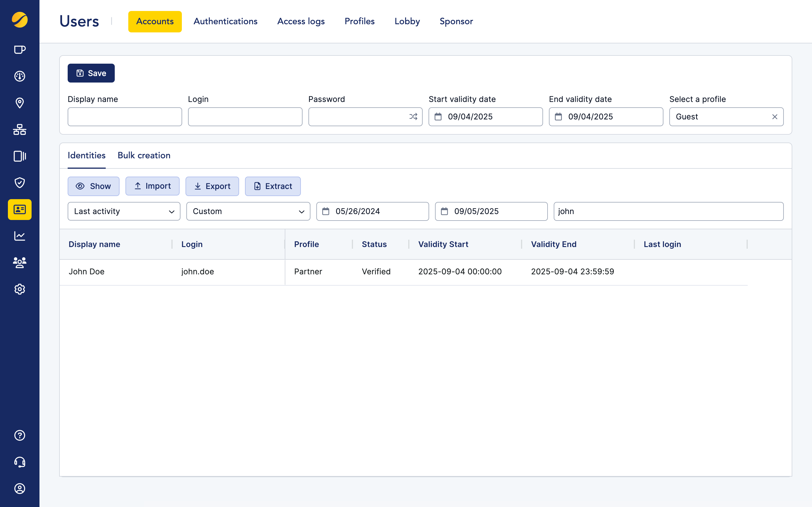812x507 pixels.
Task: Open the analytics chart icon in sidebar
Action: (x=19, y=236)
